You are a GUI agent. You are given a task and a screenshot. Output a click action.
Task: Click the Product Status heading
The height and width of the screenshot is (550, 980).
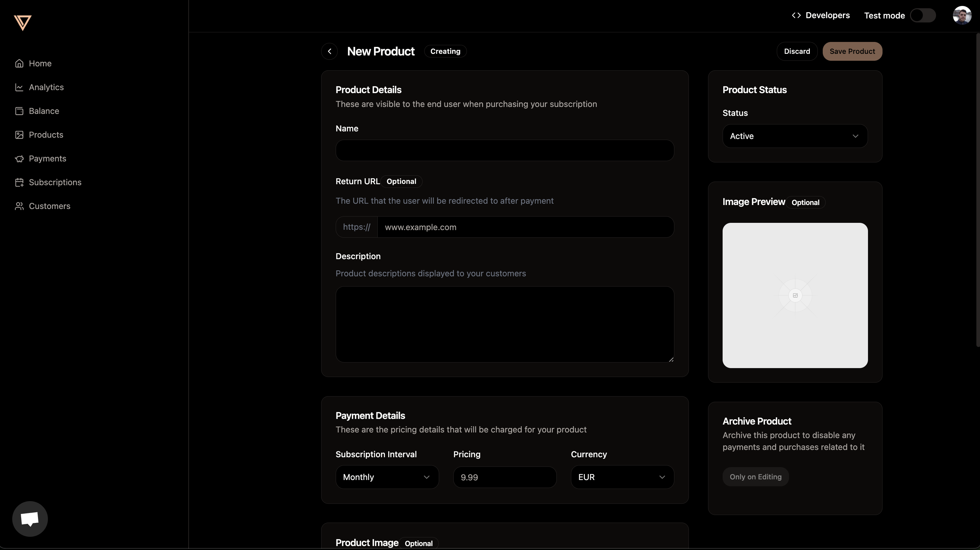(x=754, y=90)
